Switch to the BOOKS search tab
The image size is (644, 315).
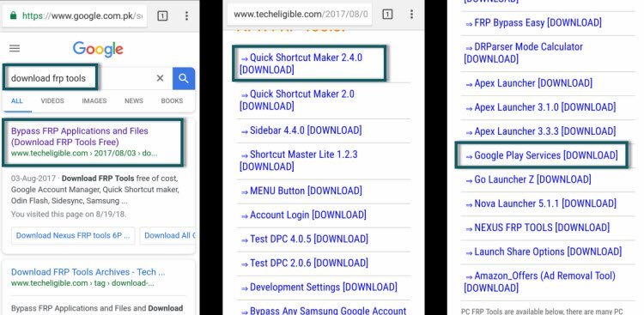pos(172,100)
